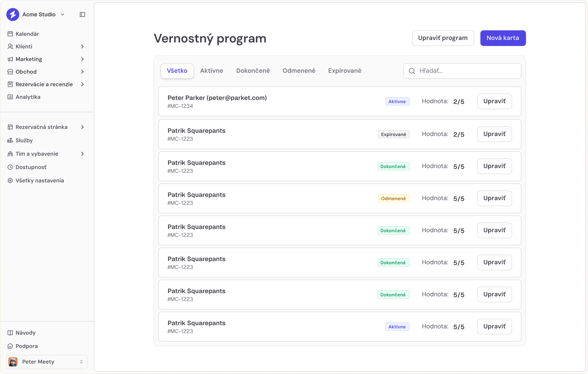Open the Marketing megaphone icon
The image size is (588, 374).
pyautogui.click(x=10, y=59)
